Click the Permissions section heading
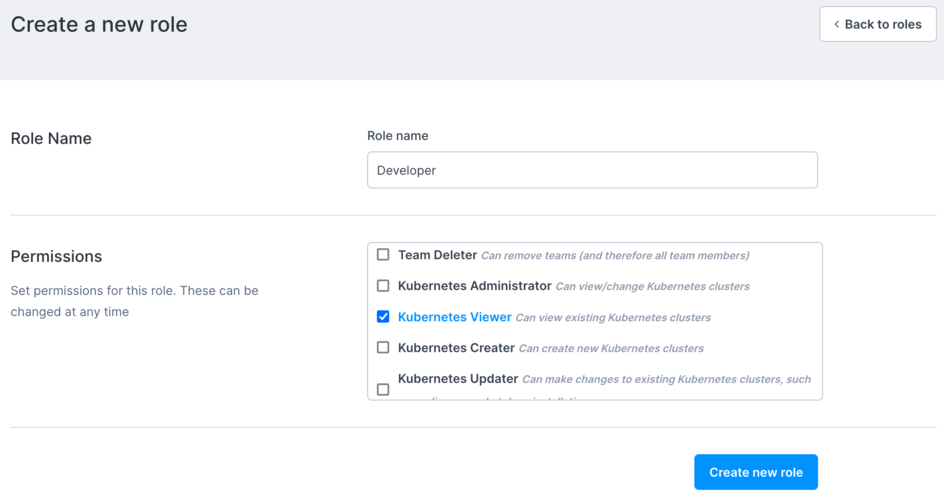 [56, 256]
